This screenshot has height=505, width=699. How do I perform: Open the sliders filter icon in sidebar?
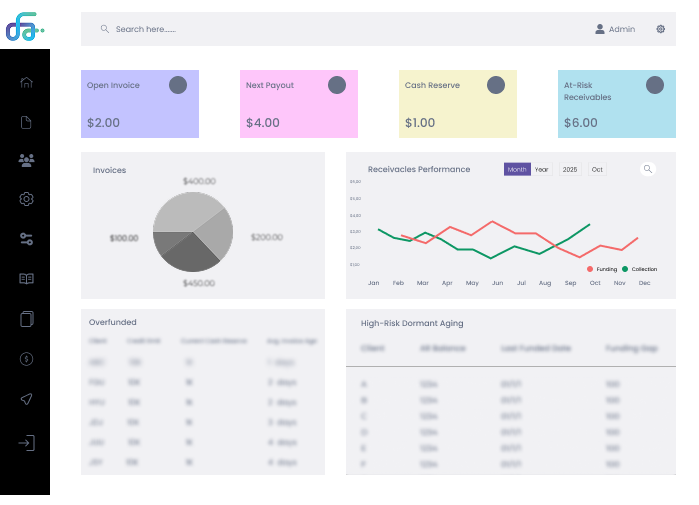tap(26, 239)
